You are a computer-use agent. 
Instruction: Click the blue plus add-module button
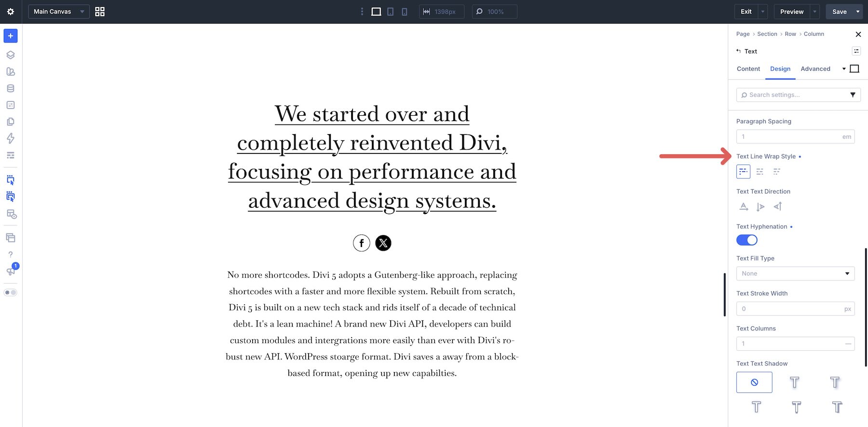[11, 36]
